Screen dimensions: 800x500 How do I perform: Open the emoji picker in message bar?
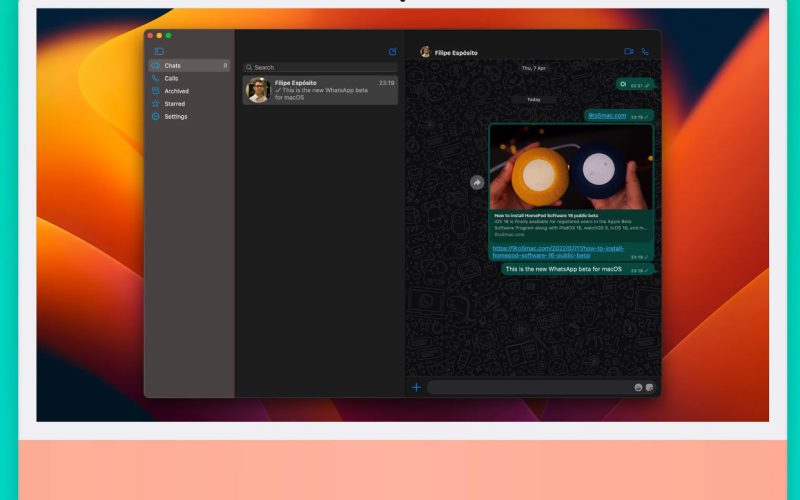coord(638,387)
